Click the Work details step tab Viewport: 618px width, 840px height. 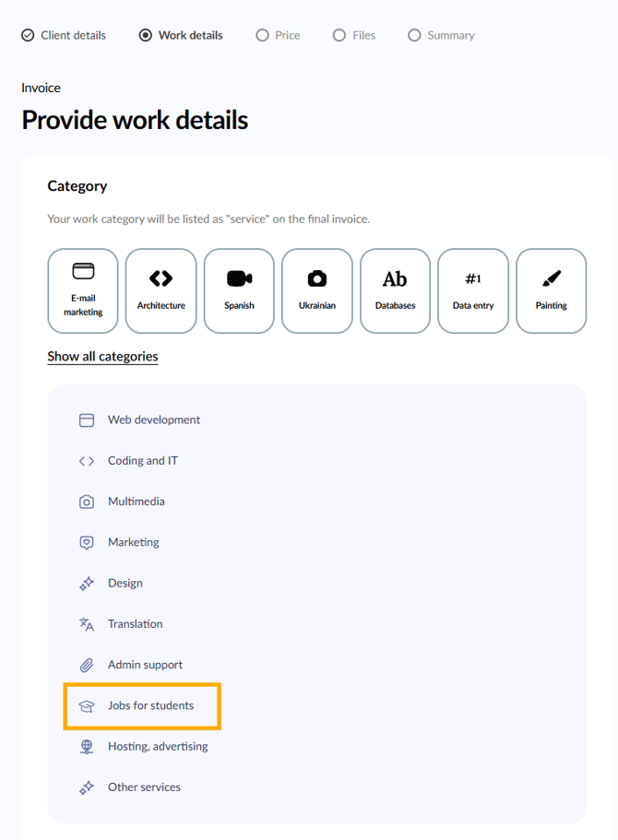click(x=181, y=35)
